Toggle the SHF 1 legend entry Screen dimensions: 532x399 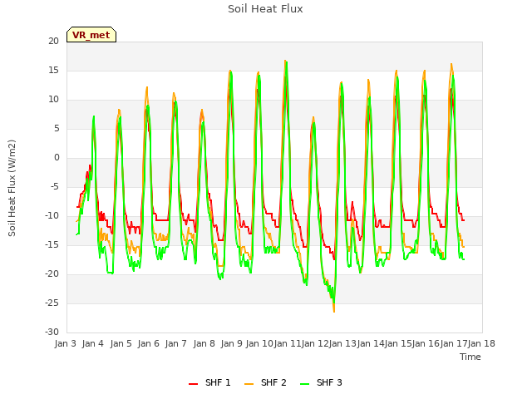click(209, 382)
